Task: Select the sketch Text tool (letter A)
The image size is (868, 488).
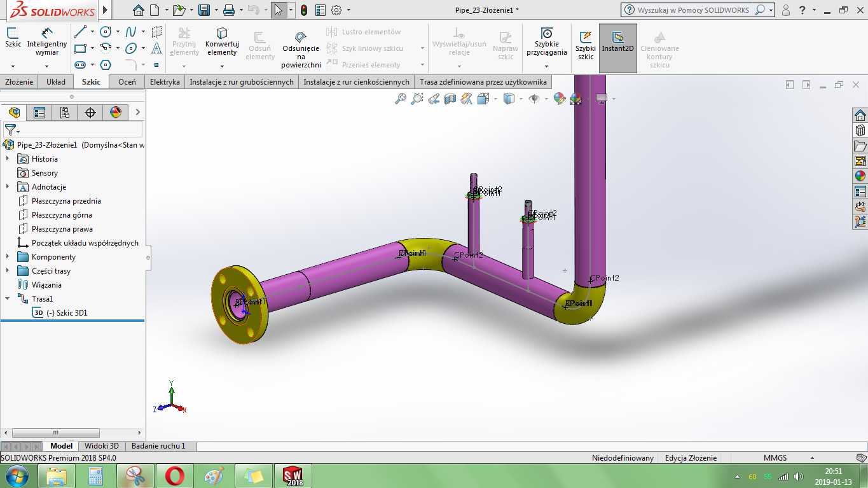Action: 156,48
